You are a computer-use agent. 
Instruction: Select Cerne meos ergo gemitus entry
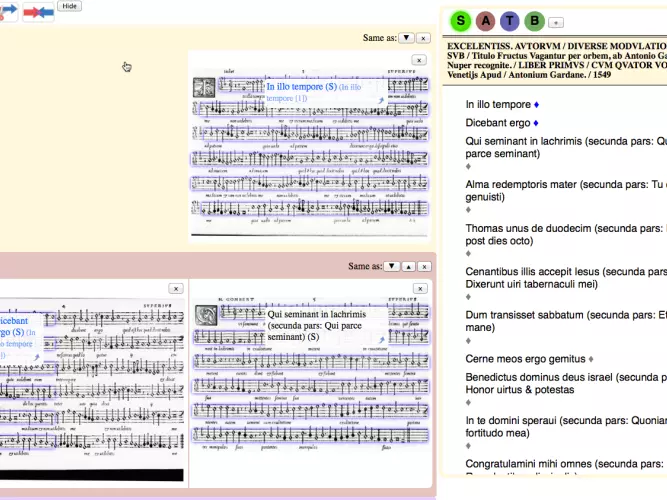(x=525, y=359)
